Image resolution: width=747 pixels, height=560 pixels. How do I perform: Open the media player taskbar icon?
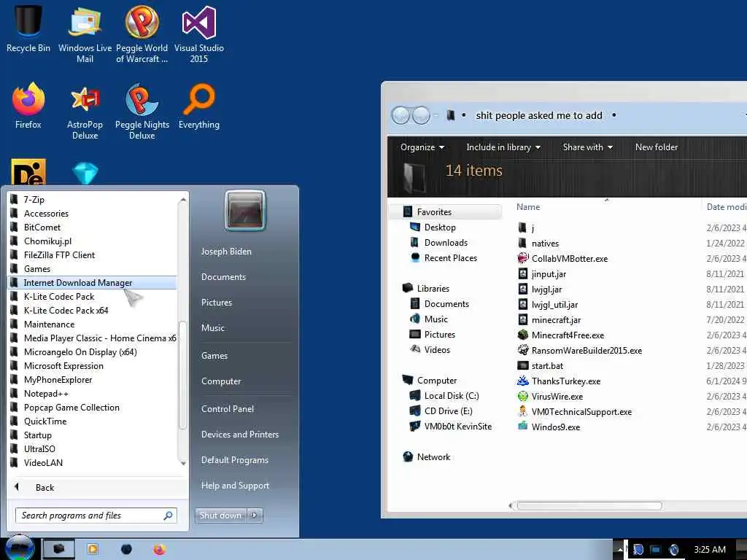click(93, 550)
